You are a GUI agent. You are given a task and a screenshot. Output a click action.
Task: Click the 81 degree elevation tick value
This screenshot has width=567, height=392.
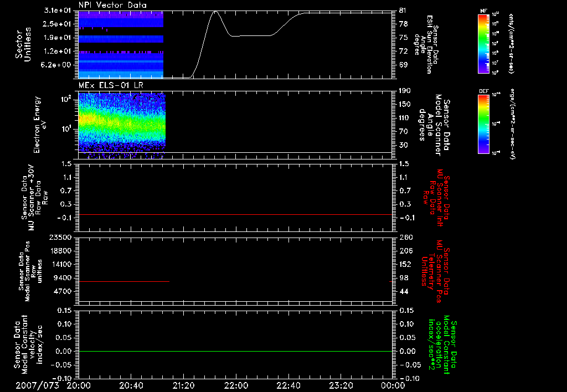tap(403, 11)
